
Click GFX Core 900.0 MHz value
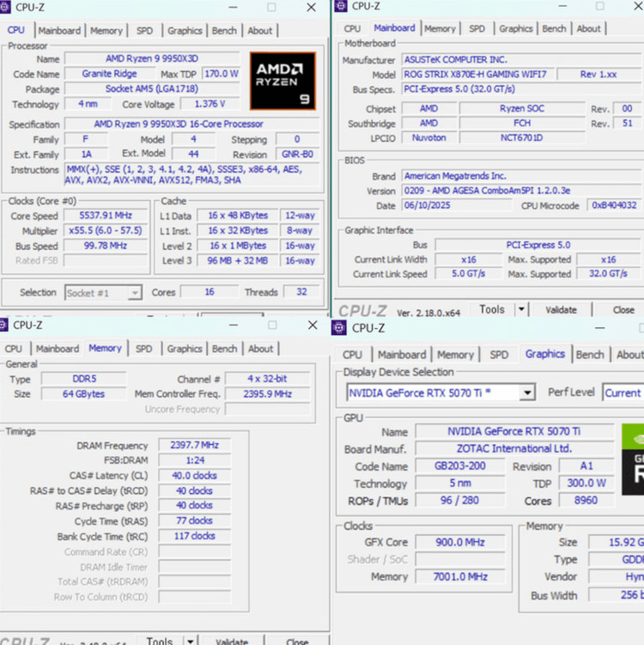(x=459, y=543)
